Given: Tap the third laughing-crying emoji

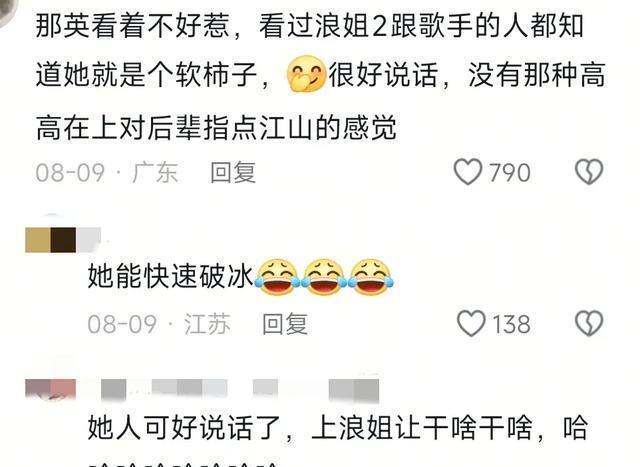Looking at the screenshot, I should point(371,277).
